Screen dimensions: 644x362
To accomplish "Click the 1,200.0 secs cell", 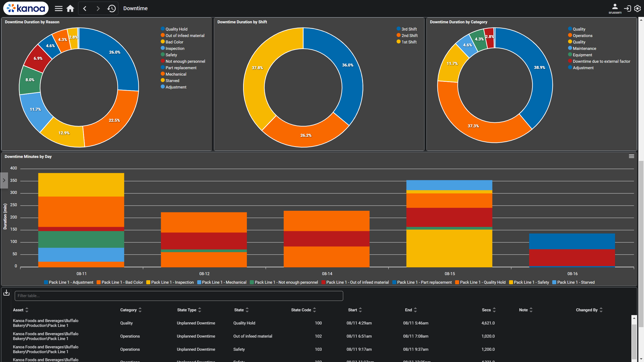I will click(x=488, y=349).
